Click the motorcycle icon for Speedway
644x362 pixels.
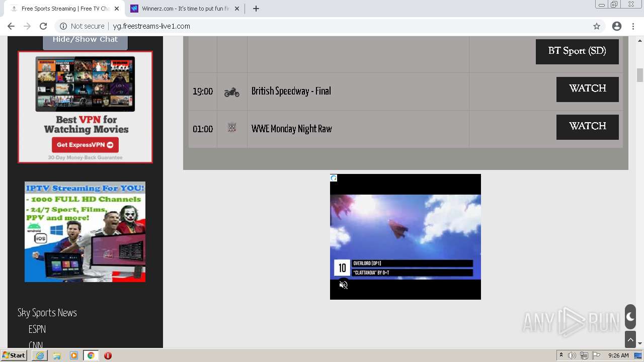pyautogui.click(x=232, y=92)
